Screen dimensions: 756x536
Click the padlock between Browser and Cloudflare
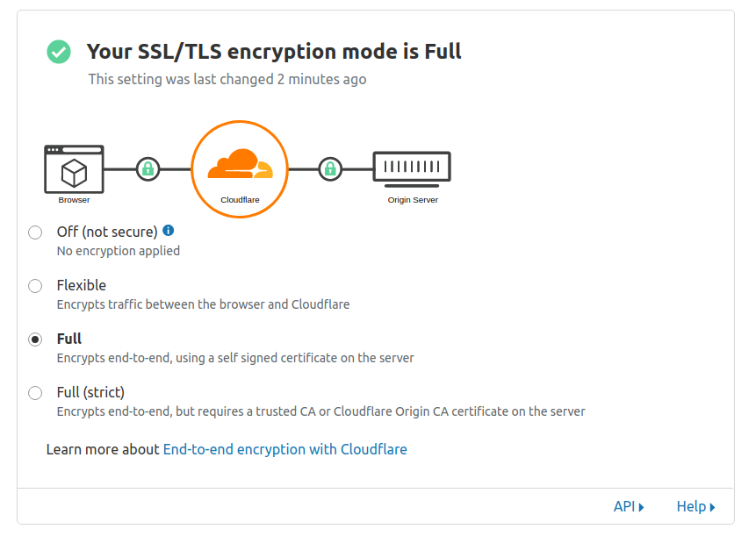pos(148,168)
